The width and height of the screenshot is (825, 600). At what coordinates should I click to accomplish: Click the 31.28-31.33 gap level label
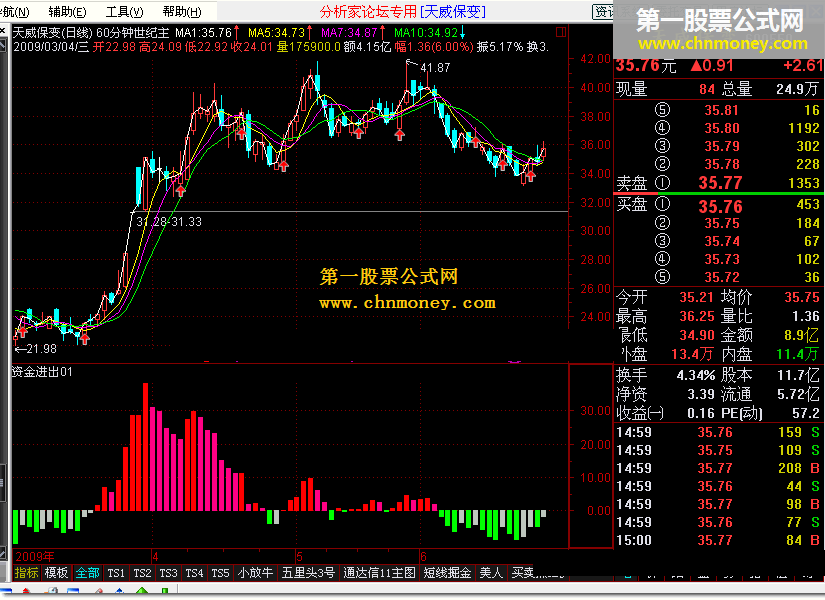(169, 222)
